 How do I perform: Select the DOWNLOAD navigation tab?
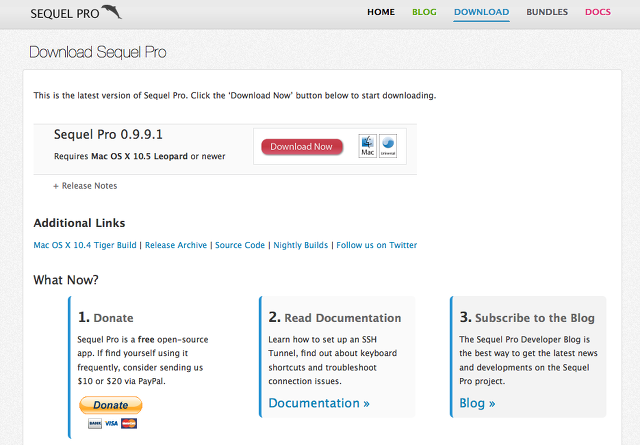(482, 12)
